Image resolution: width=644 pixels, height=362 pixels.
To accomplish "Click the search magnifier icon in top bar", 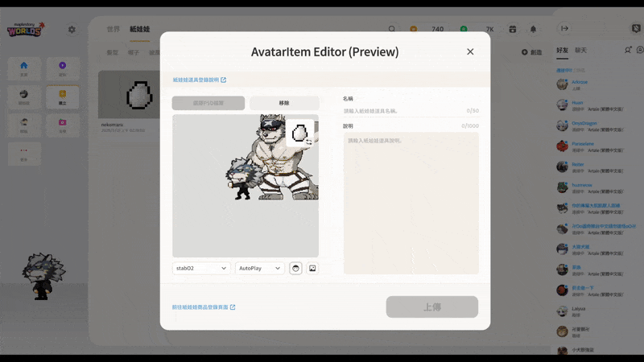I will click(x=392, y=29).
